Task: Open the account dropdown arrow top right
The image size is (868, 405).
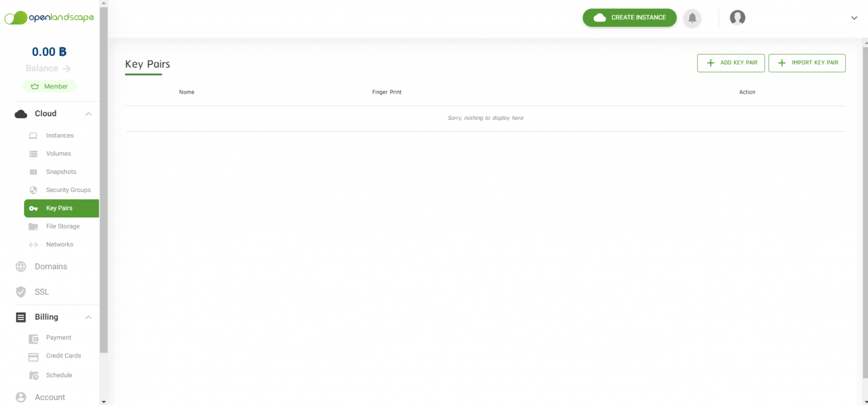Action: pyautogui.click(x=854, y=18)
